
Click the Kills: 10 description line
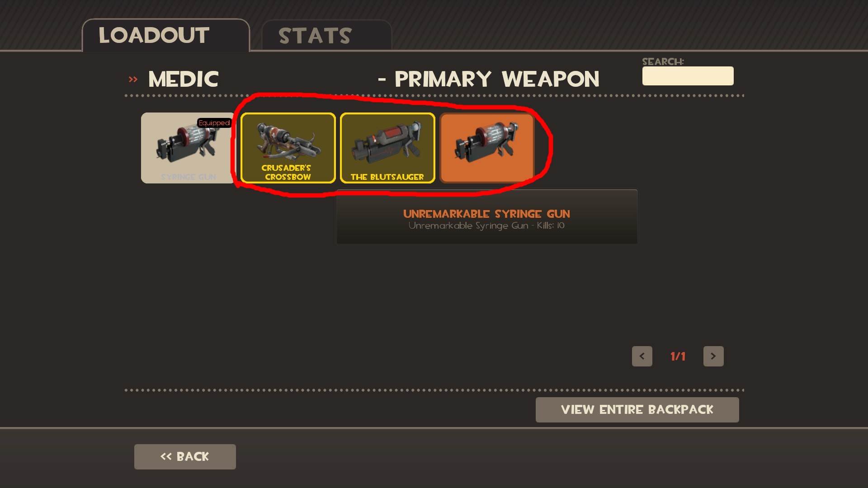(x=486, y=225)
